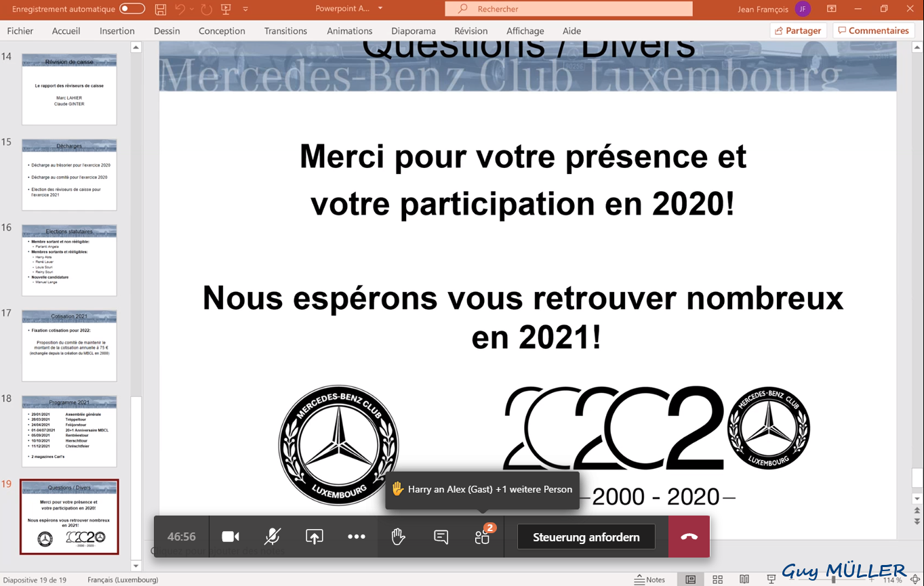
Task: Open Reading view from status bar
Action: 744,579
